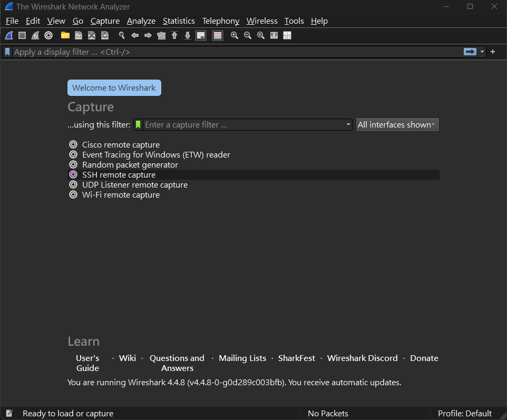Open a capture file folder icon

[x=65, y=35]
